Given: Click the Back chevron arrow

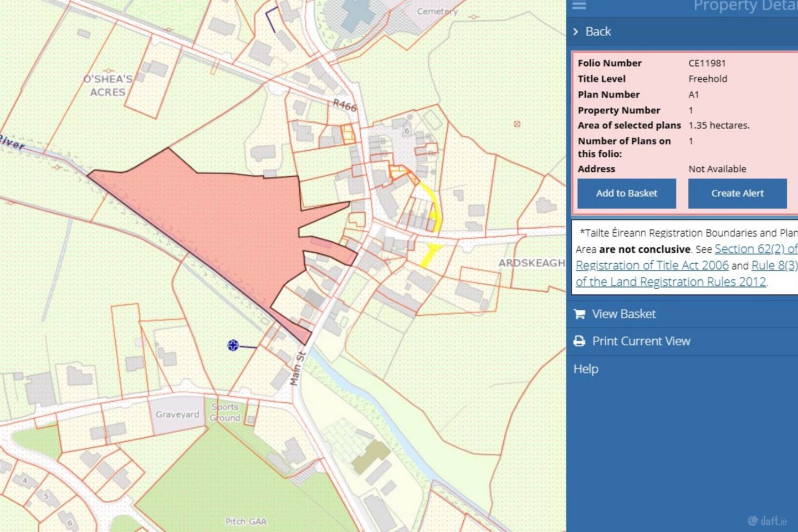Looking at the screenshot, I should click(576, 32).
